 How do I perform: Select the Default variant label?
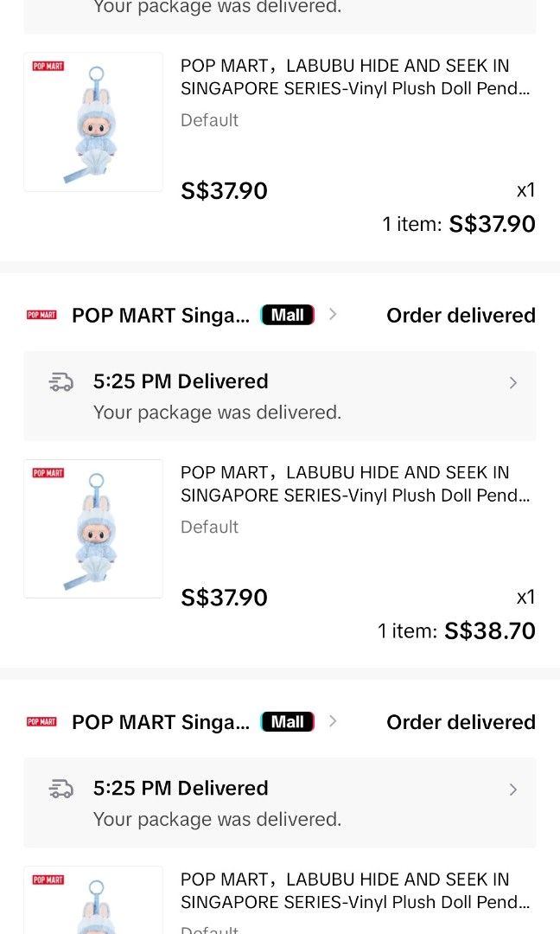click(x=209, y=119)
